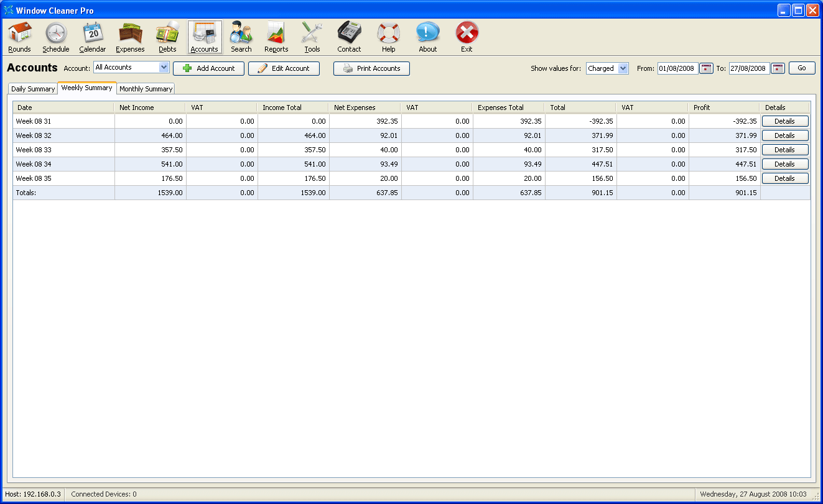Image resolution: width=823 pixels, height=504 pixels.
Task: Click the Print Accounts button
Action: pyautogui.click(x=371, y=68)
